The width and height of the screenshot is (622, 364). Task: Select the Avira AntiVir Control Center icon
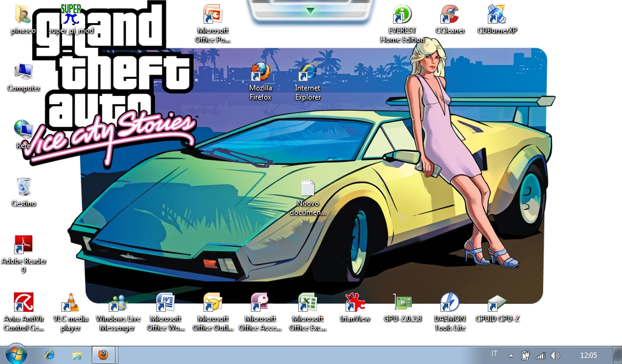click(x=23, y=302)
